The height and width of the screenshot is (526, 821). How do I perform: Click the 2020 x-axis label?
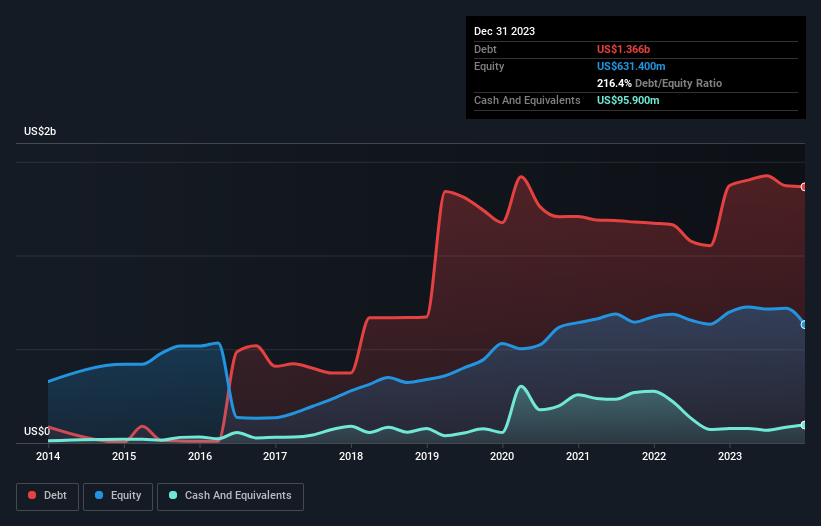(502, 456)
